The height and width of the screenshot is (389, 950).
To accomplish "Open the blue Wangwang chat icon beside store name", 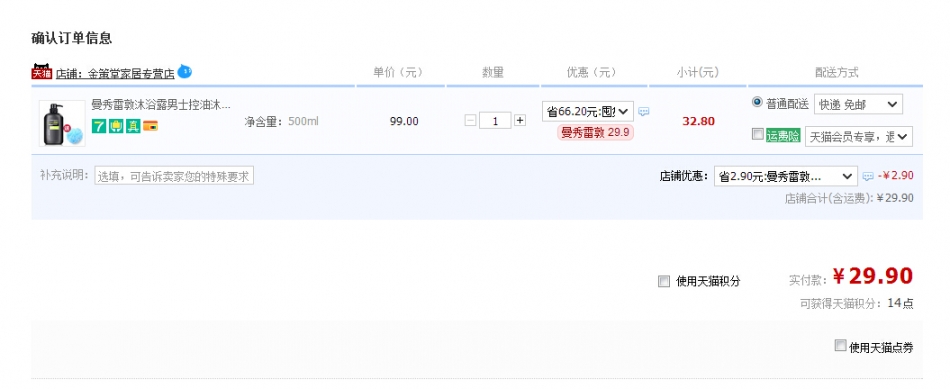I will pyautogui.click(x=185, y=71).
